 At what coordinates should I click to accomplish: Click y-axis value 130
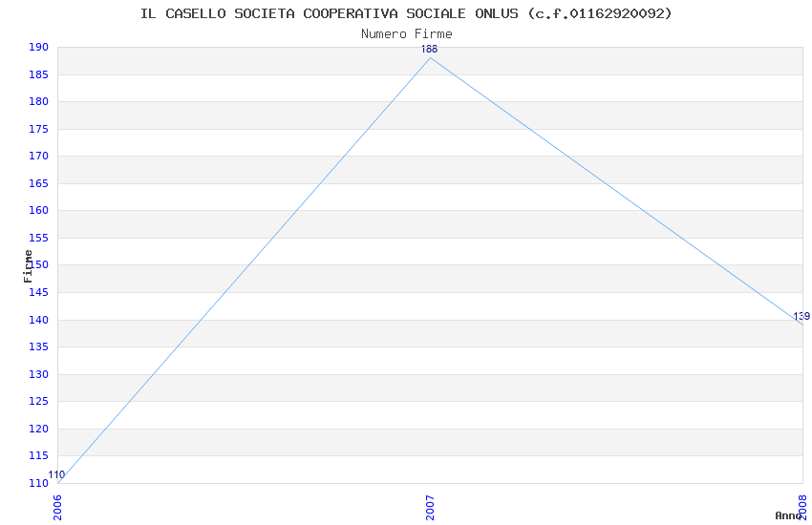tap(38, 374)
